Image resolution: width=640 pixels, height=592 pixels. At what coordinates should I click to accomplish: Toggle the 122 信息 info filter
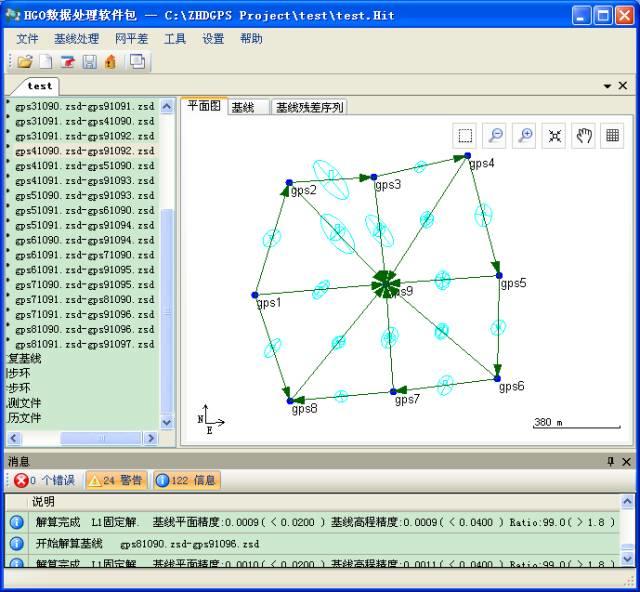187,480
